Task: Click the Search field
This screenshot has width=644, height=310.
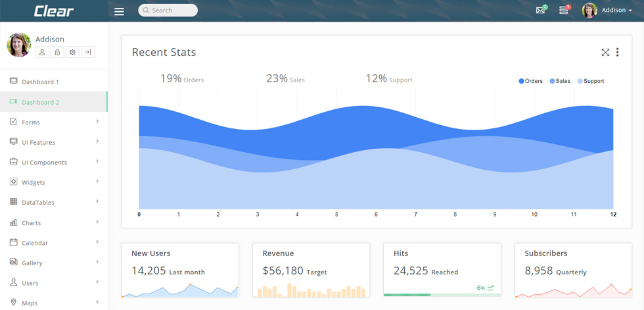Action: click(x=168, y=11)
